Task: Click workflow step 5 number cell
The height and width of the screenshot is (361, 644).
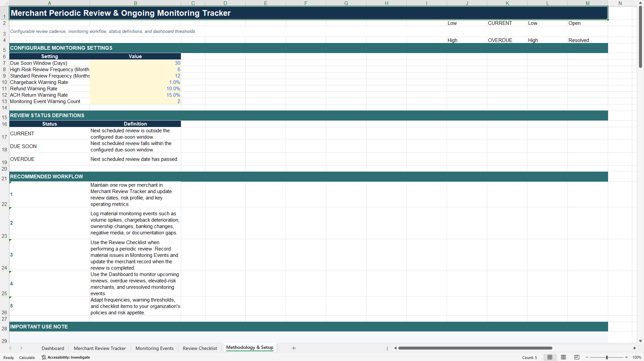Action: point(49,306)
